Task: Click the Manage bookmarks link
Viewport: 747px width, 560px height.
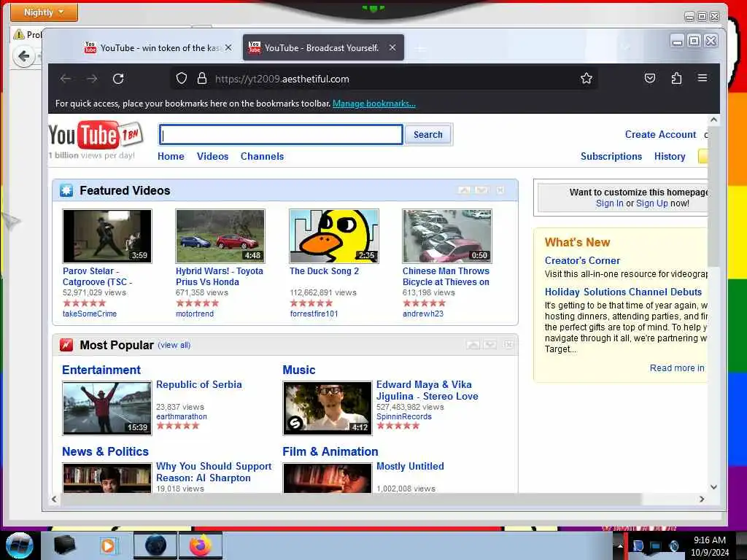Action: coord(374,104)
